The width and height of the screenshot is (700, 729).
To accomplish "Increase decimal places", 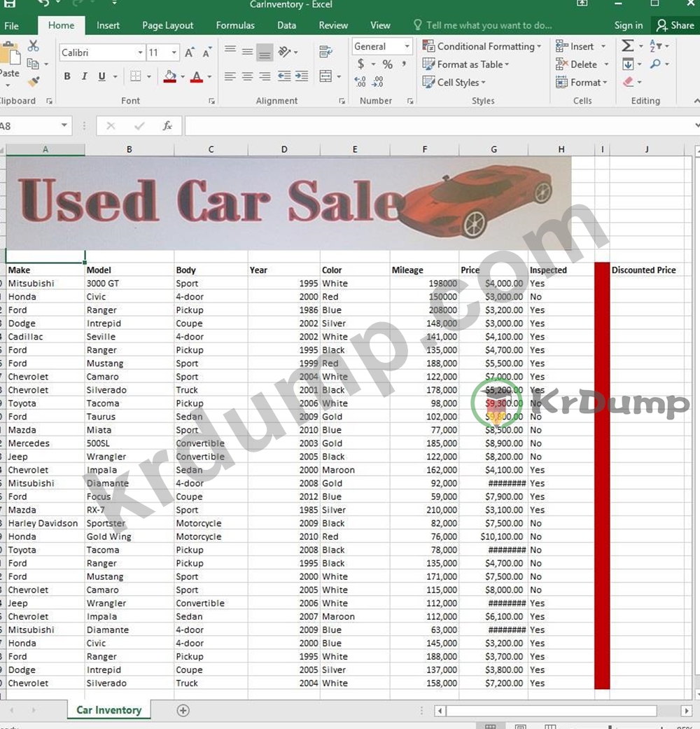I will (360, 82).
